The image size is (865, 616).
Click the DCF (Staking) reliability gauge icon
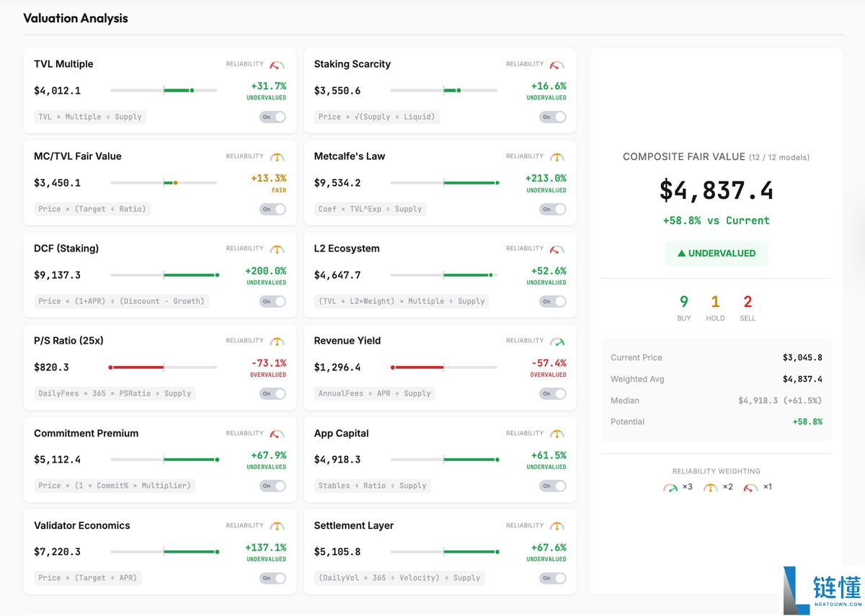pos(277,249)
